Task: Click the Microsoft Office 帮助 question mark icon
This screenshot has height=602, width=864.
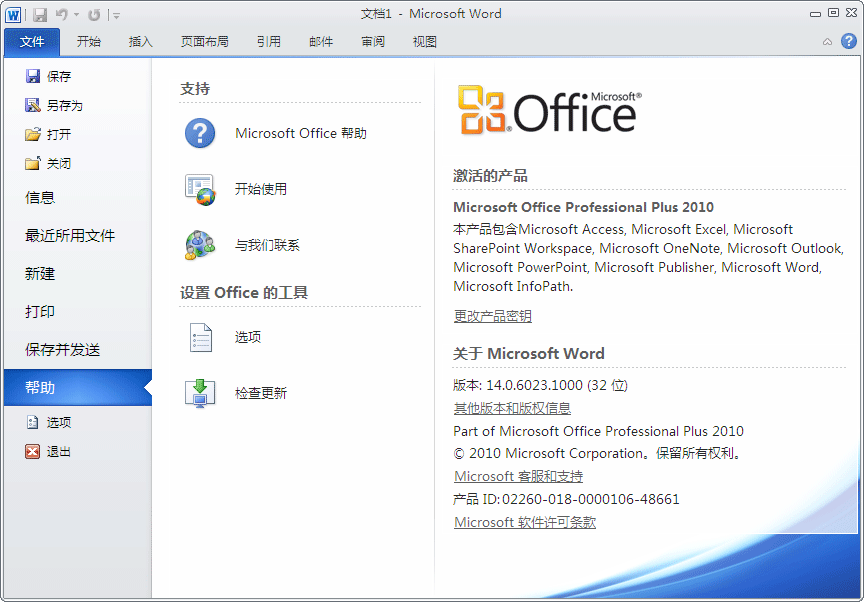Action: point(200,133)
